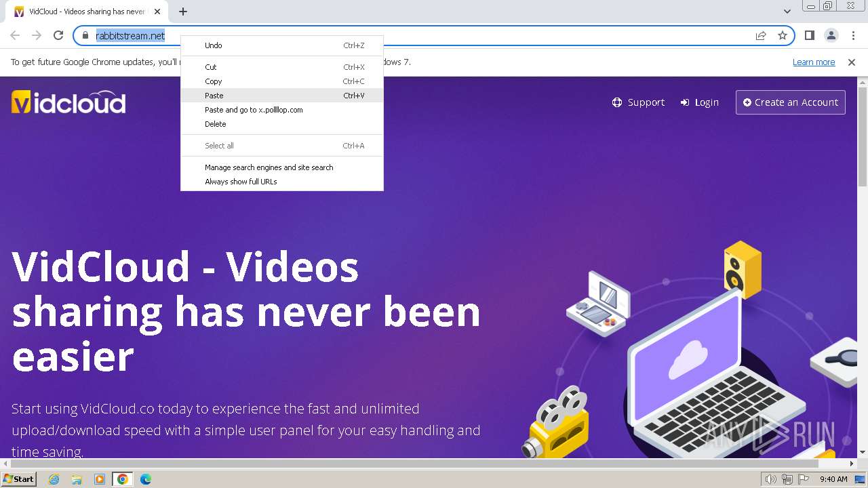
Task: Open the Chrome three-dot menu
Action: click(x=853, y=35)
